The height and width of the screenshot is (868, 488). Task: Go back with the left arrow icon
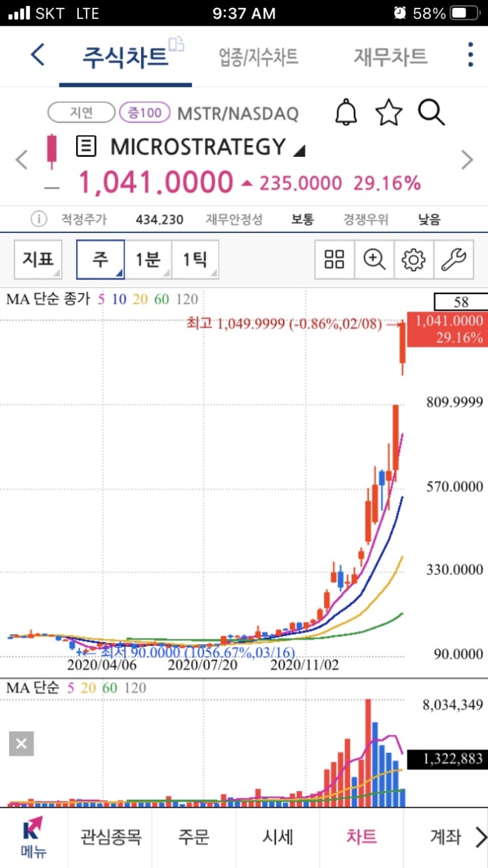38,55
